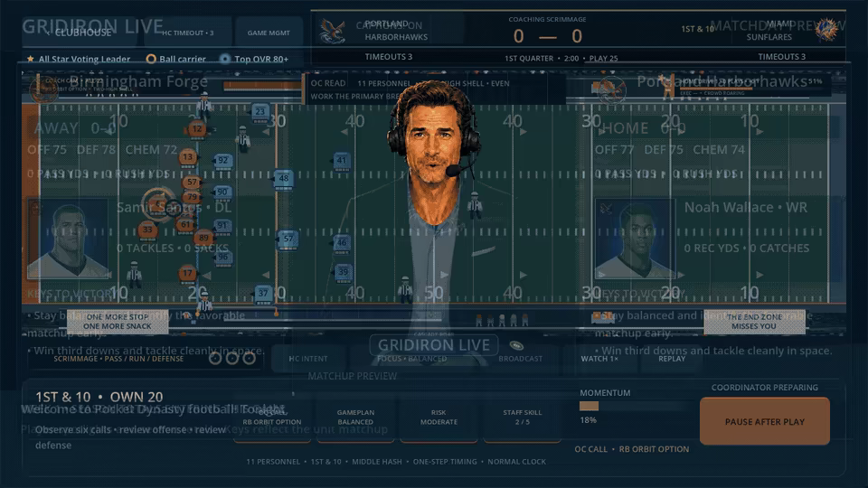Select orange player token 13
The image size is (868, 488).
188,157
